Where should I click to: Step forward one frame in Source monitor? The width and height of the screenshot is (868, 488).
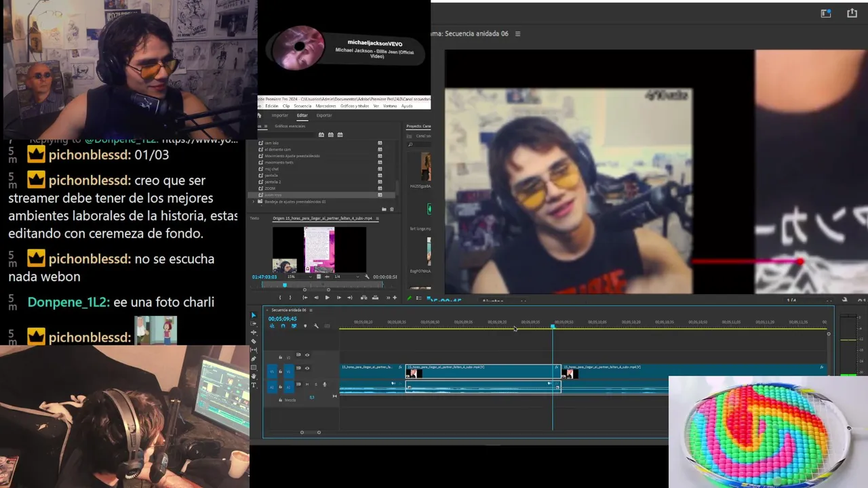click(x=338, y=298)
